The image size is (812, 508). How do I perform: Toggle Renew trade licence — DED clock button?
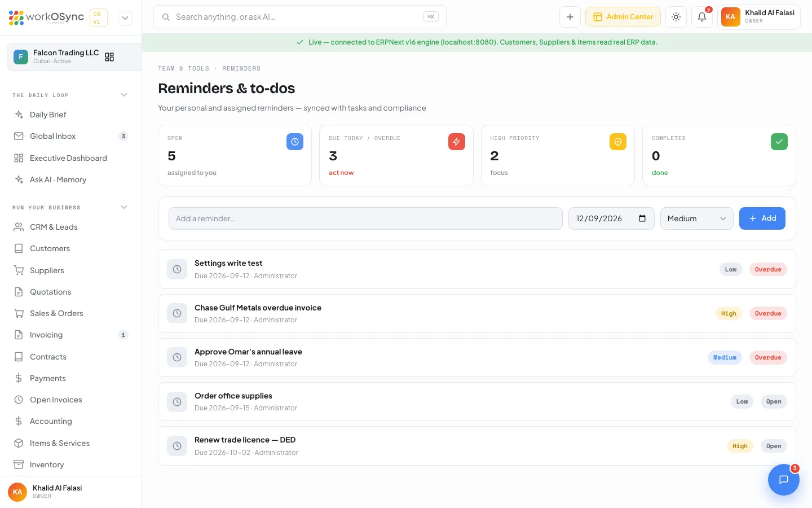177,446
